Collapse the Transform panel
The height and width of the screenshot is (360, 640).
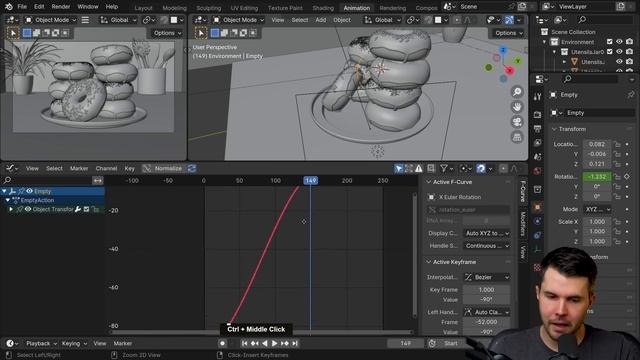tap(554, 129)
